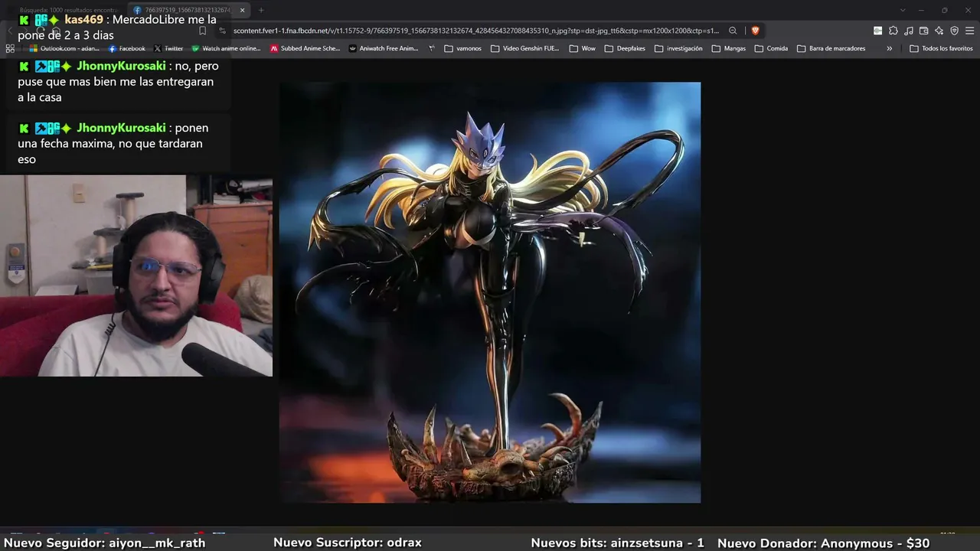Open site settings icon beside the URL

222,31
